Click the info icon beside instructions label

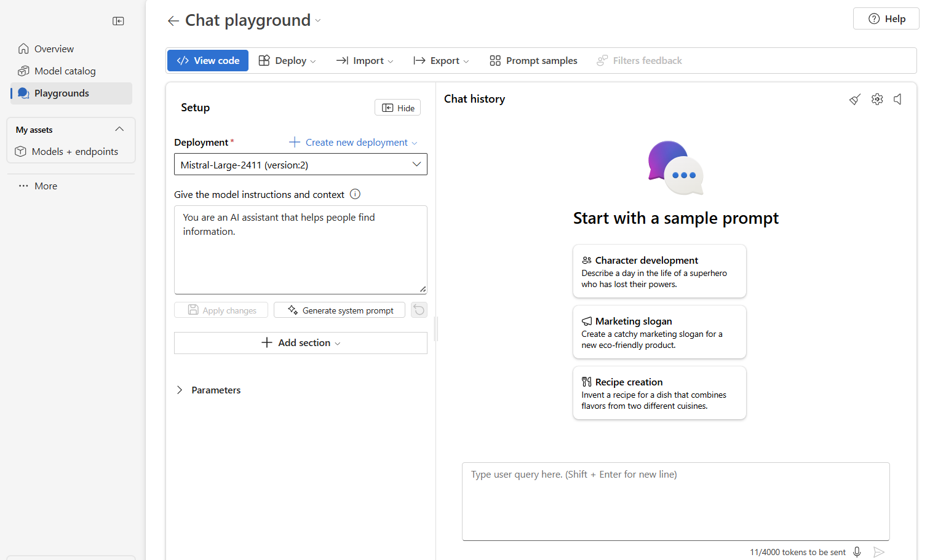pyautogui.click(x=355, y=194)
